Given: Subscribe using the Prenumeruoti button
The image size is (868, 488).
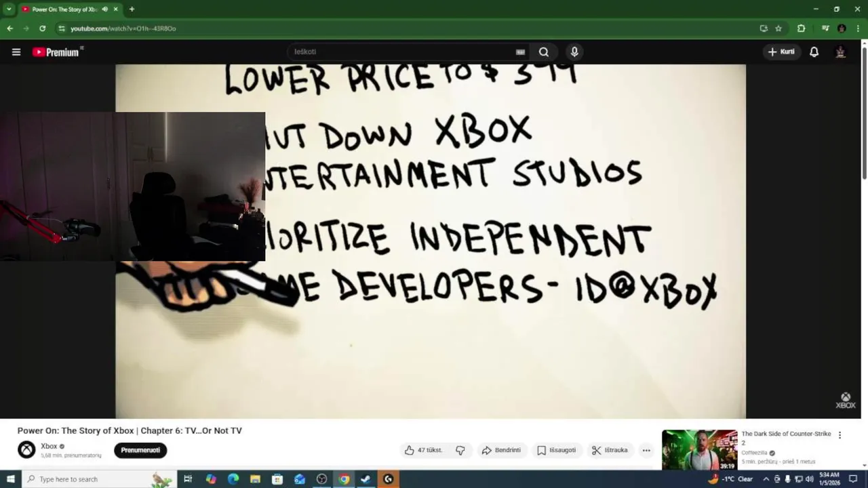Looking at the screenshot, I should click(140, 450).
